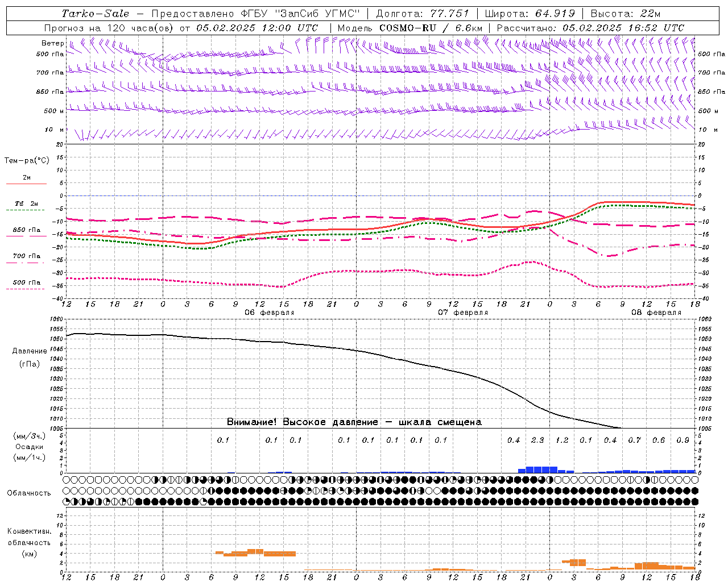Select the date label 07 февраля
This screenshot has width=728, height=582.
pos(462,313)
